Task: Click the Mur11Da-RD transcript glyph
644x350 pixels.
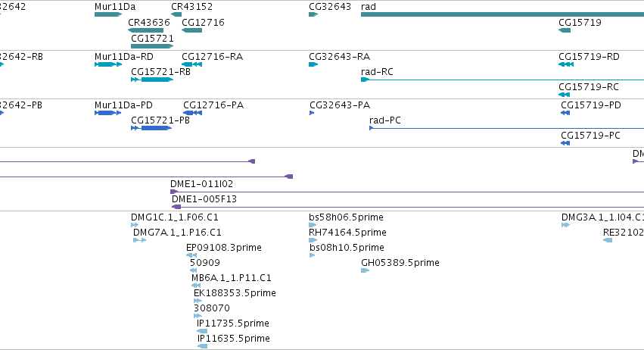Action: click(x=108, y=64)
